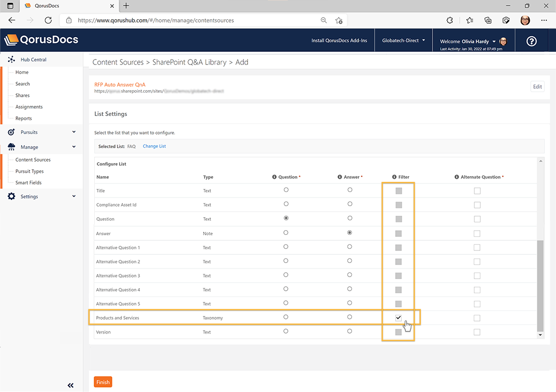Uncheck Filter checkbox for Products and Services

point(399,317)
